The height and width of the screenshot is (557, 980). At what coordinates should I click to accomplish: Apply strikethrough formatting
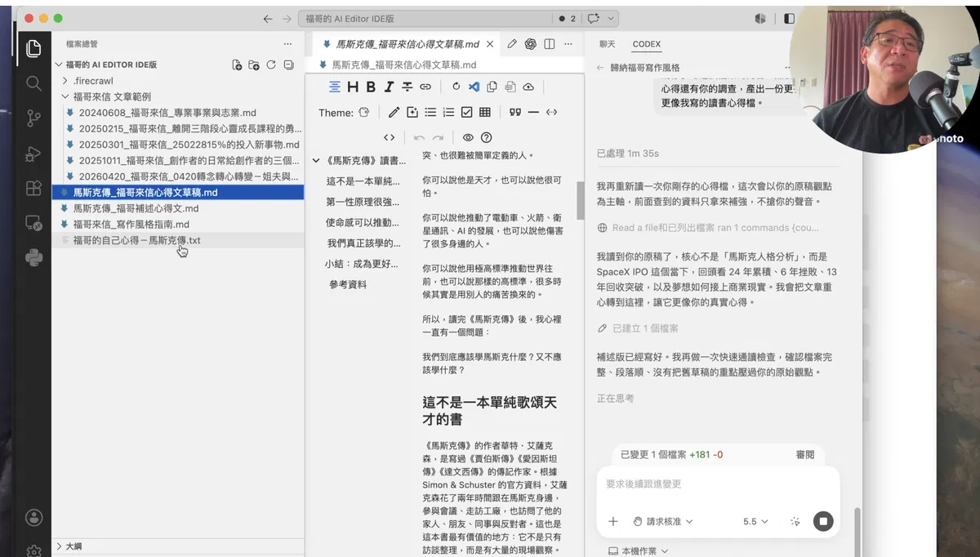[x=407, y=87]
